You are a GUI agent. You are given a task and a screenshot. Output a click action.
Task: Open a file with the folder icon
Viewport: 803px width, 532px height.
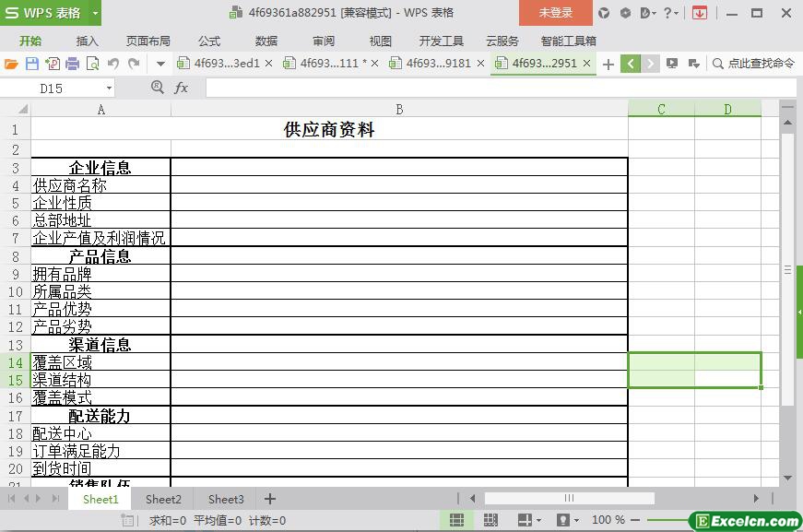pyautogui.click(x=11, y=64)
